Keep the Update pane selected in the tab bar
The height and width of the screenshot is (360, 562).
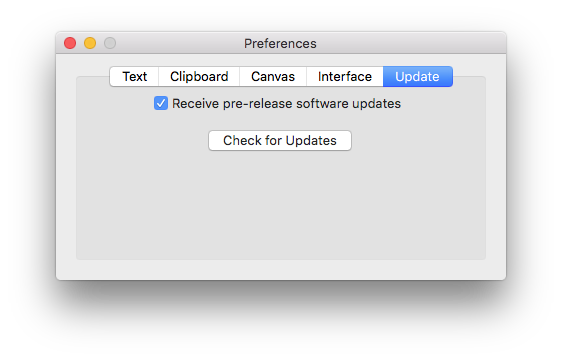(418, 76)
